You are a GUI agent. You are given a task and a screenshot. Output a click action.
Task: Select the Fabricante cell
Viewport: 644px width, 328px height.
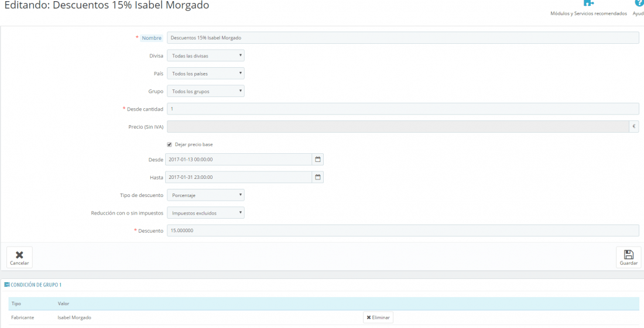coord(23,317)
